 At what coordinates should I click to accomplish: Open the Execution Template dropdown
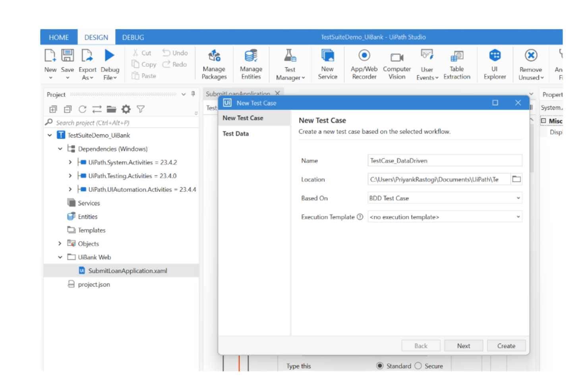tap(518, 217)
